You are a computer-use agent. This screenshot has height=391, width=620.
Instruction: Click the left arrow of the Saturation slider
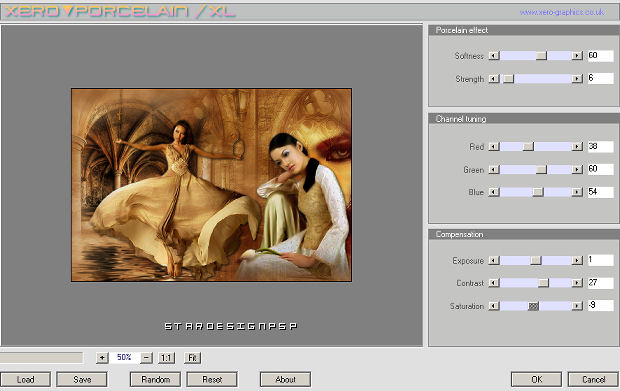click(x=493, y=306)
